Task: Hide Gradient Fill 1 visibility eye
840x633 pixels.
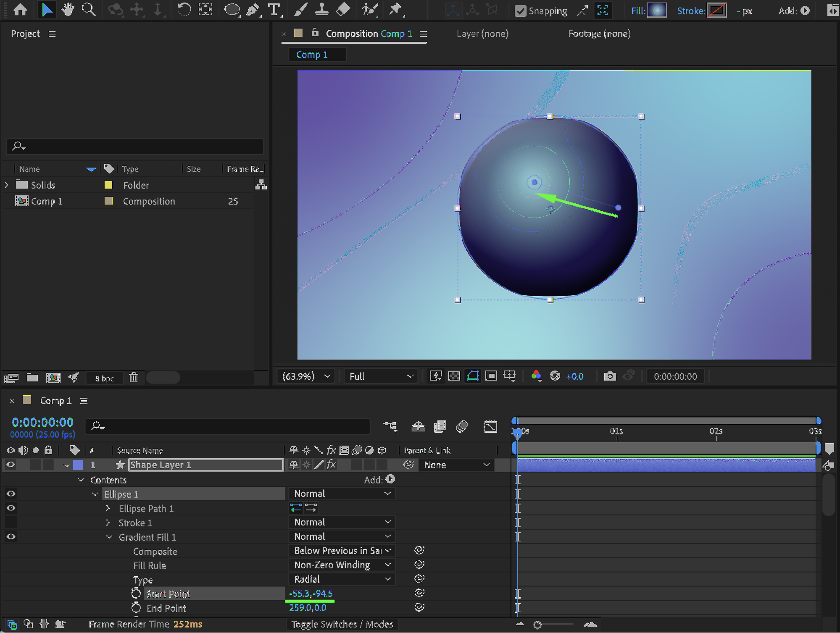Action: tap(11, 536)
